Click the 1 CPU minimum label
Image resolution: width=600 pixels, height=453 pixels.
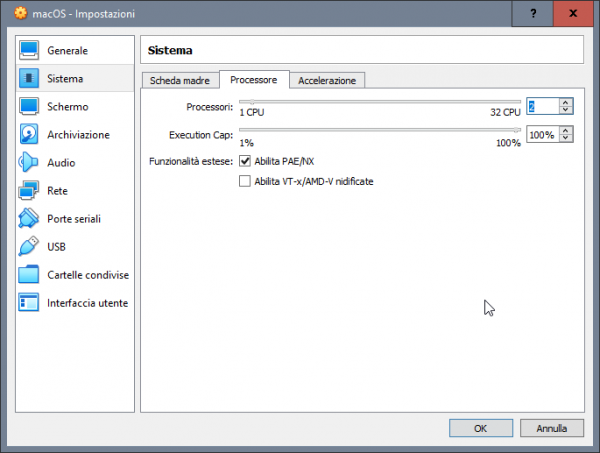pyautogui.click(x=252, y=112)
